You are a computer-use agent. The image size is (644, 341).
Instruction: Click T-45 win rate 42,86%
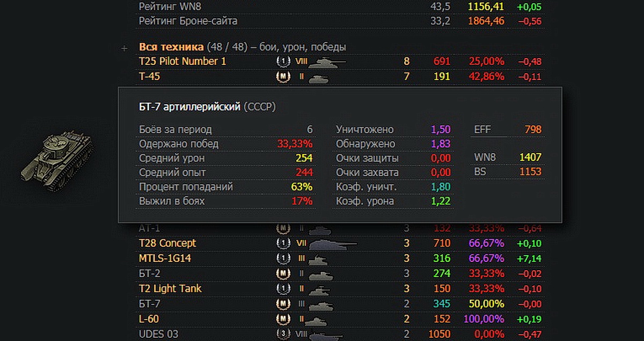tap(487, 76)
